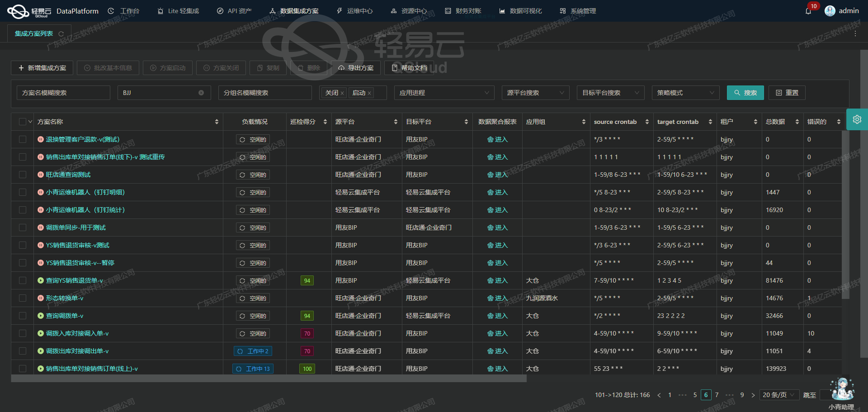
Task: Click the admin user avatar
Action: (830, 11)
